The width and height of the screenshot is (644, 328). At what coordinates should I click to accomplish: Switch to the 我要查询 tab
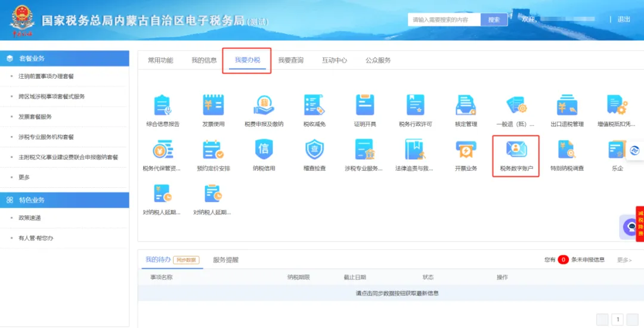291,60
